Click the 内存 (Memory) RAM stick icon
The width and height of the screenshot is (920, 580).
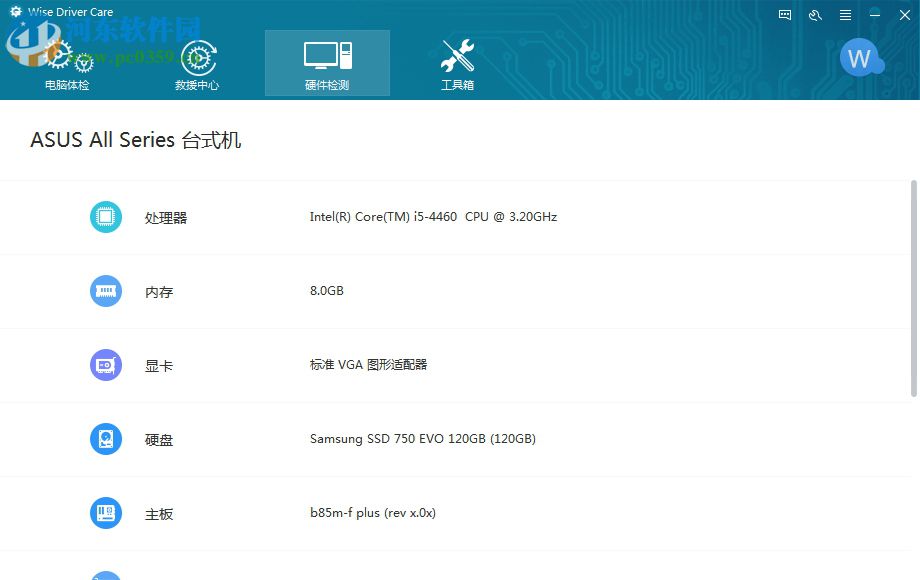[x=105, y=290]
